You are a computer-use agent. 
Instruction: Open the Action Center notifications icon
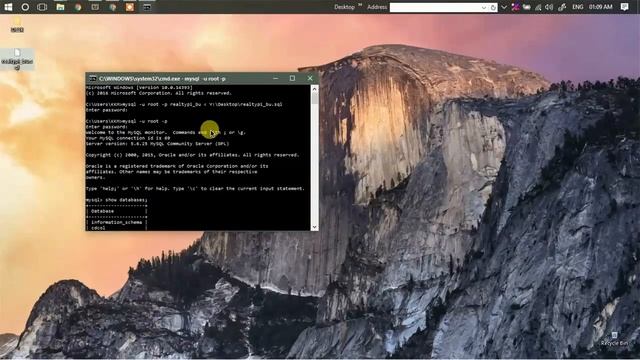[624, 7]
